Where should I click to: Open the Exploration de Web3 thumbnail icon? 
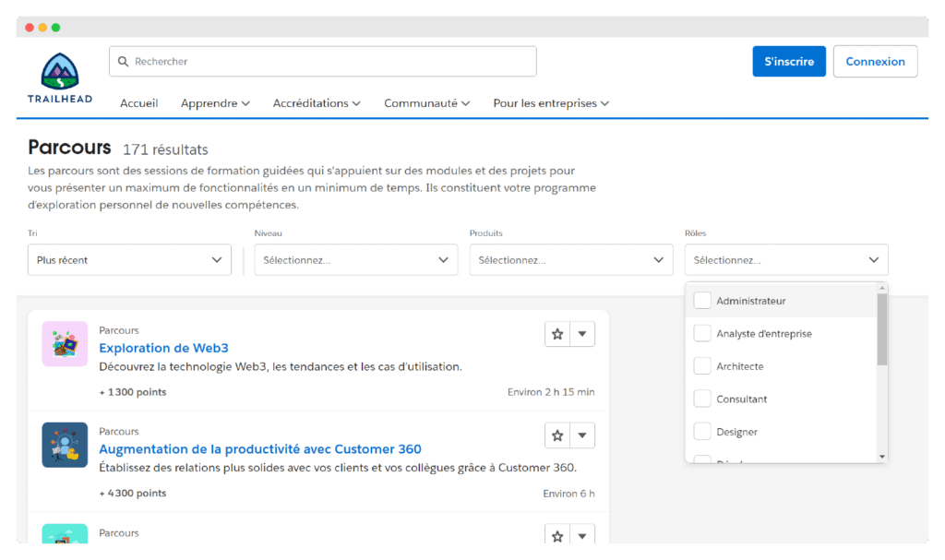tap(65, 344)
